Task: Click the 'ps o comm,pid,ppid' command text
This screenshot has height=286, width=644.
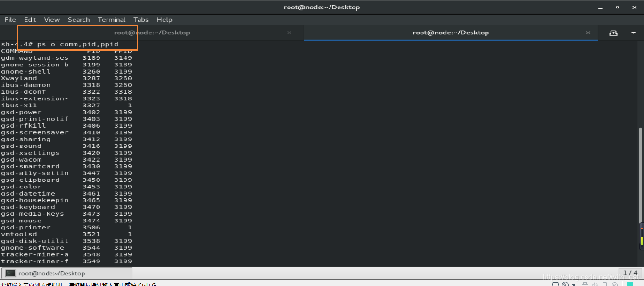Action: (78, 44)
